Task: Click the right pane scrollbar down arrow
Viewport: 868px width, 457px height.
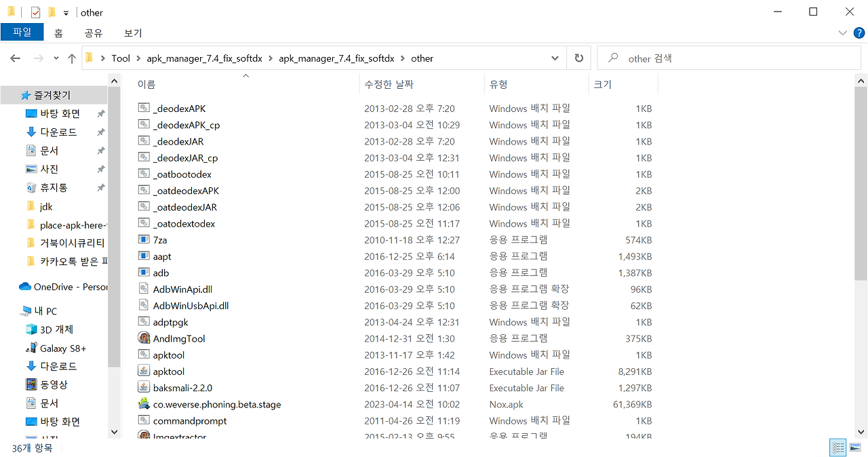Action: coord(860,432)
